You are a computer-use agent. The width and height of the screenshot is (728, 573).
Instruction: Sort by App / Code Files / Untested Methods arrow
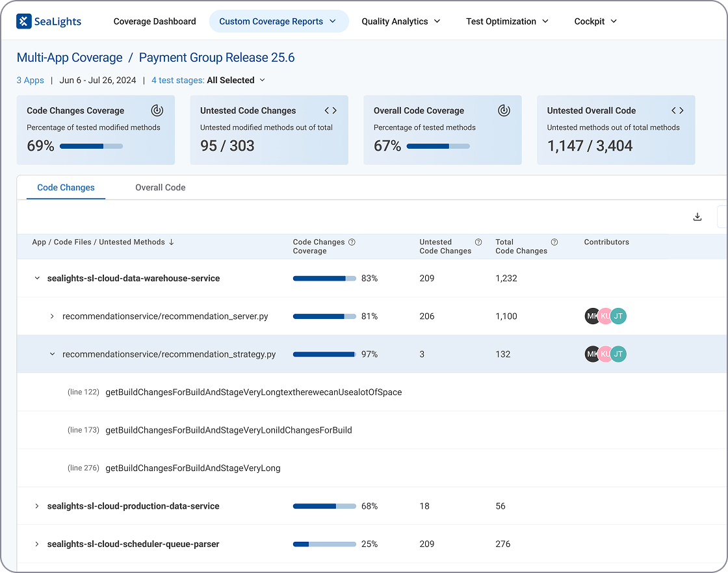click(172, 242)
